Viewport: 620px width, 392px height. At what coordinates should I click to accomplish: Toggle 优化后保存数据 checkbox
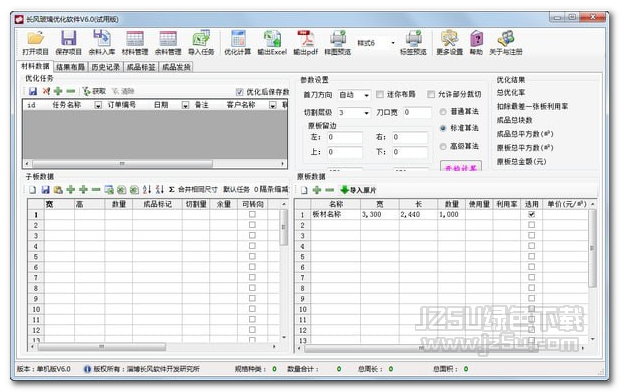239,92
